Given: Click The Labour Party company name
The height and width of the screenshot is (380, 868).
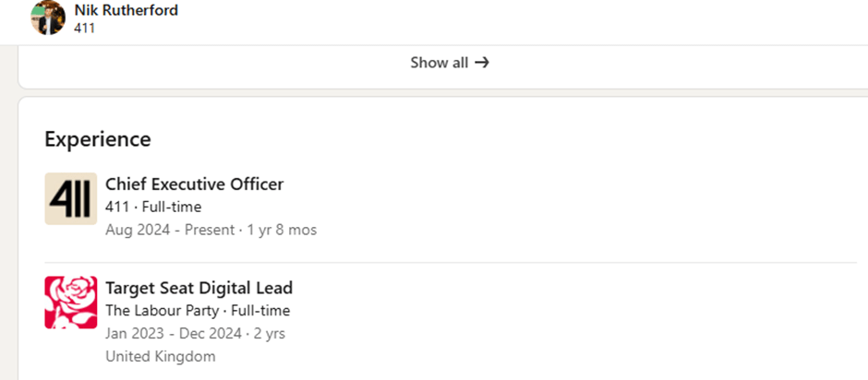Looking at the screenshot, I should coord(162,311).
